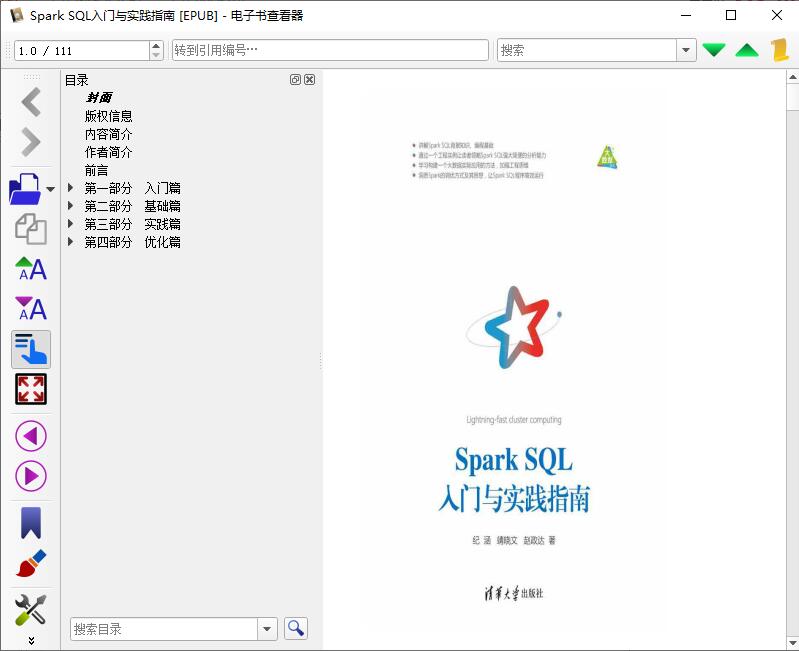Viewport: 799px width, 651px height.
Task: Maximize the ebook viewer window
Action: tap(731, 15)
